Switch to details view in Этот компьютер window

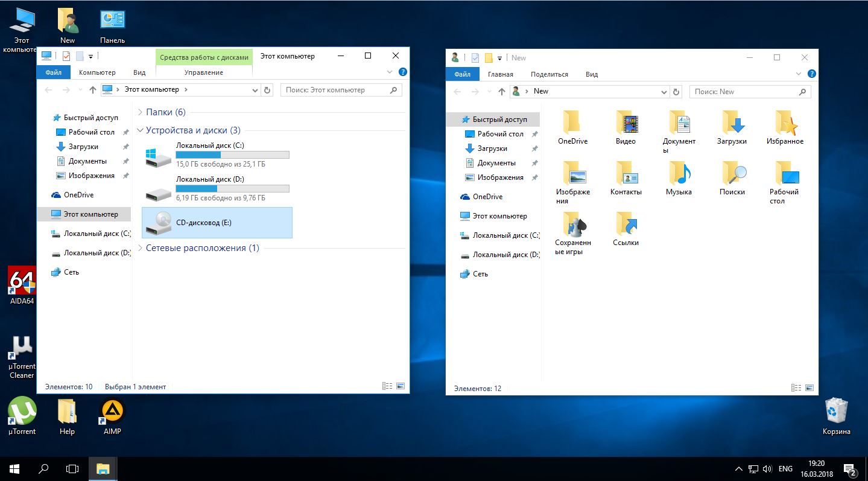[x=387, y=386]
